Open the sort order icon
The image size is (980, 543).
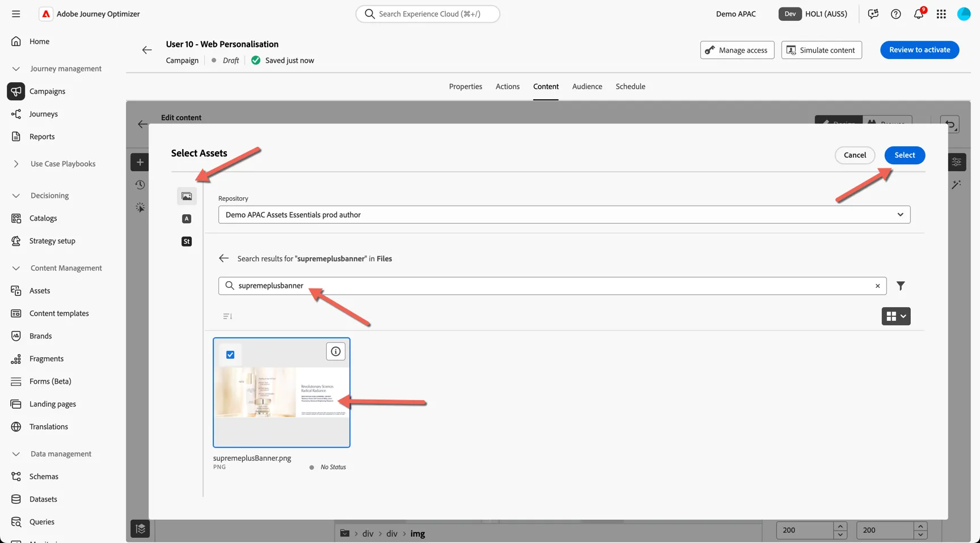(x=227, y=316)
